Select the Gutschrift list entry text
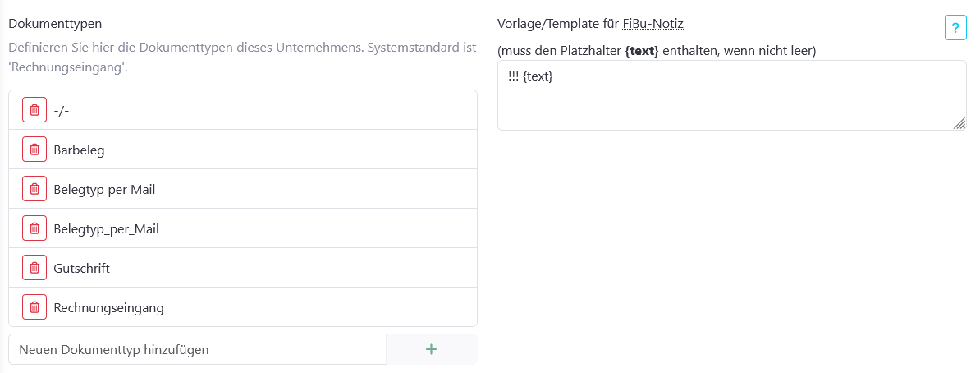The image size is (980, 373). pyautogui.click(x=81, y=268)
